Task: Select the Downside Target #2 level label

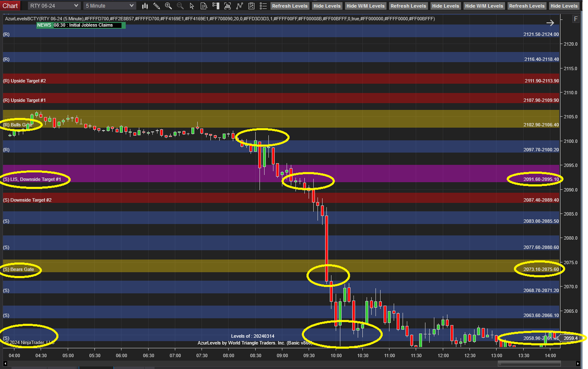Action: click(27, 200)
